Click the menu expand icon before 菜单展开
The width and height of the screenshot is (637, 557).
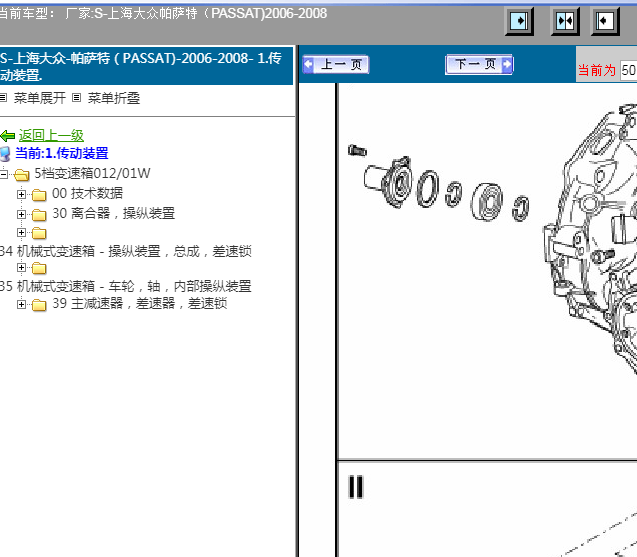(x=3, y=98)
